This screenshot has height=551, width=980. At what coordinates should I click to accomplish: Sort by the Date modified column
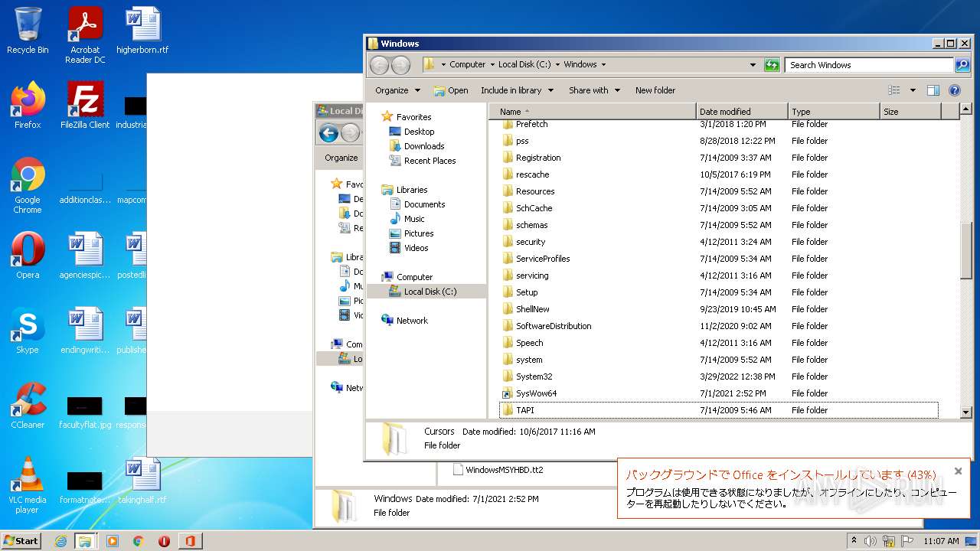[742, 112]
